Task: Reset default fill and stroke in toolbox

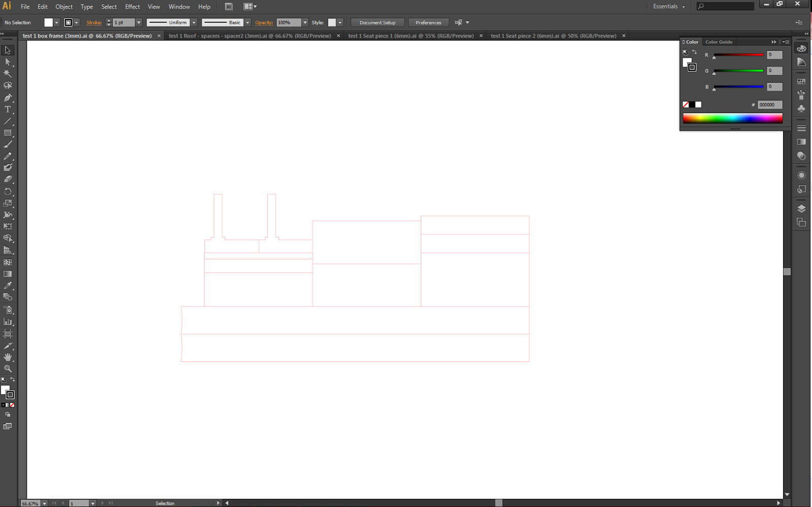Action: (x=4, y=380)
